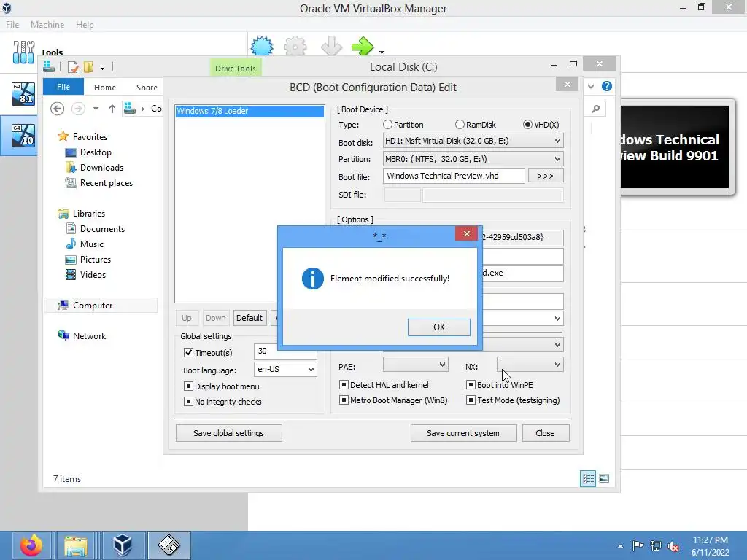This screenshot has height=560, width=747.
Task: Click Explorer Up one level arrow
Action: (x=112, y=109)
